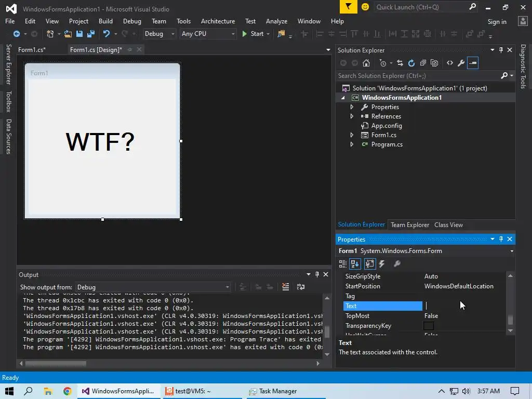Screen dimensions: 532x399
Task: Click the Start debugging button
Action: (x=253, y=34)
